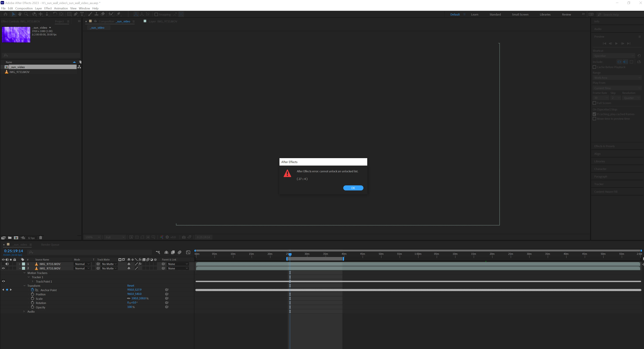This screenshot has height=349, width=644.
Task: Hide layer 2 with eye toggle
Action: point(3,268)
